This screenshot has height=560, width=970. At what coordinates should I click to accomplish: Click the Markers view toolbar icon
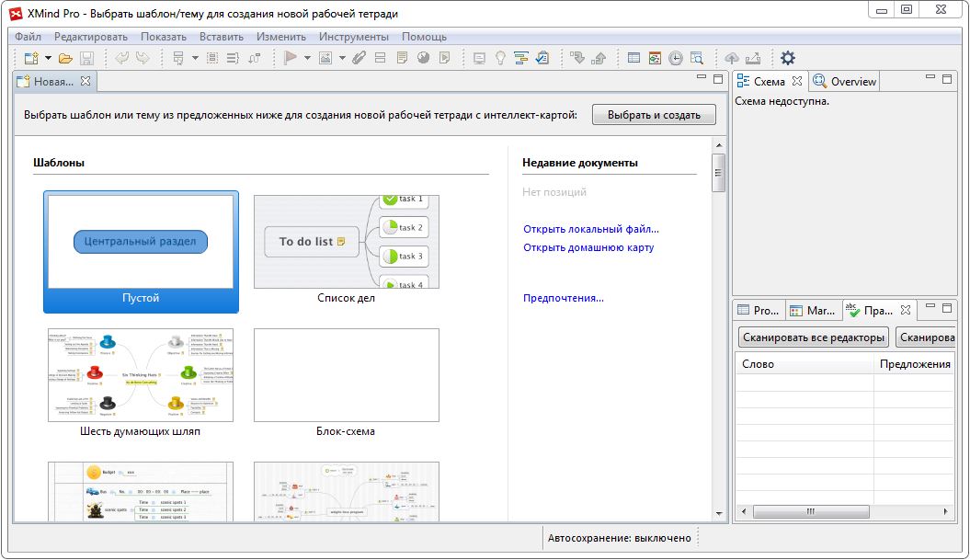(x=655, y=58)
